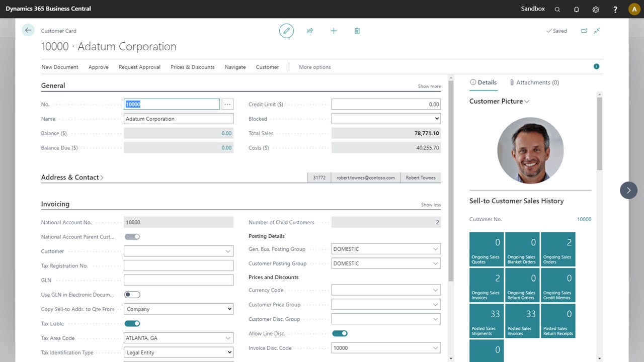This screenshot has width=644, height=362.
Task: Open card in new window icon
Action: click(x=584, y=31)
